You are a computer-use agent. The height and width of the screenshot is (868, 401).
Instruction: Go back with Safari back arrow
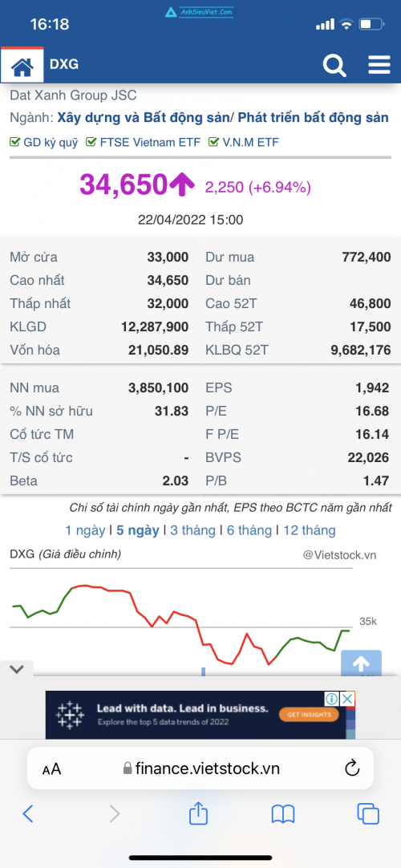tap(28, 813)
